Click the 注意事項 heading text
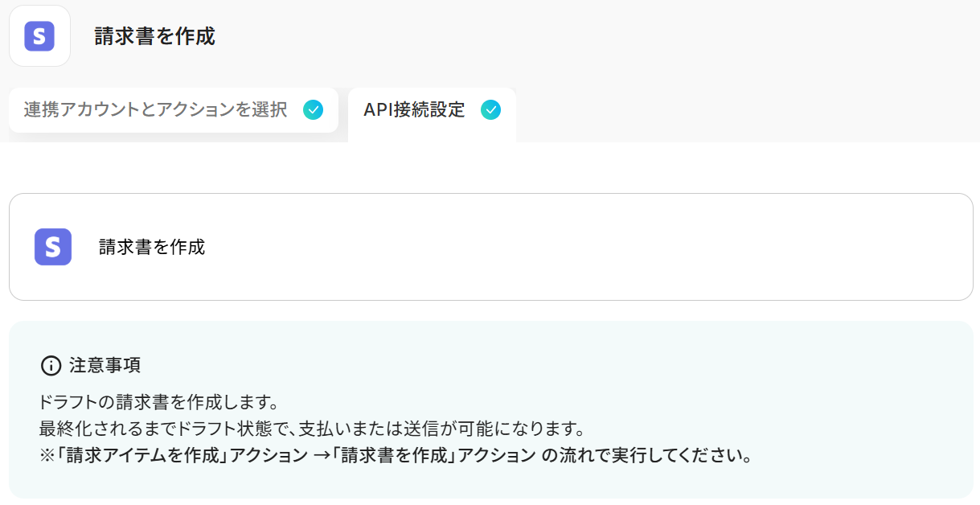This screenshot has width=980, height=505. click(105, 366)
